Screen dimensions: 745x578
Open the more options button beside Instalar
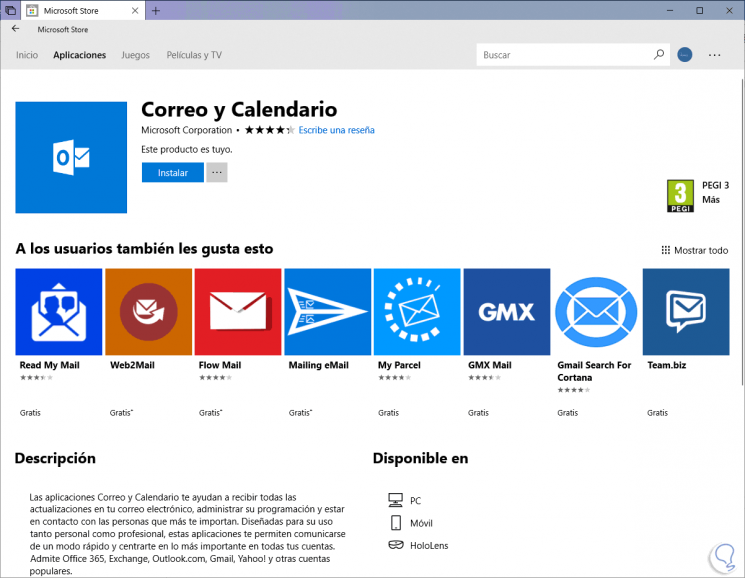[x=217, y=172]
